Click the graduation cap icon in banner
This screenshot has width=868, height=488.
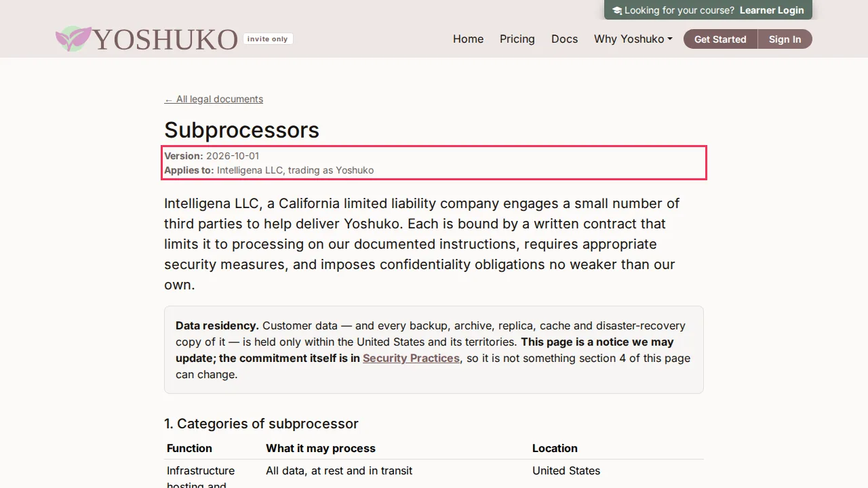coord(616,10)
